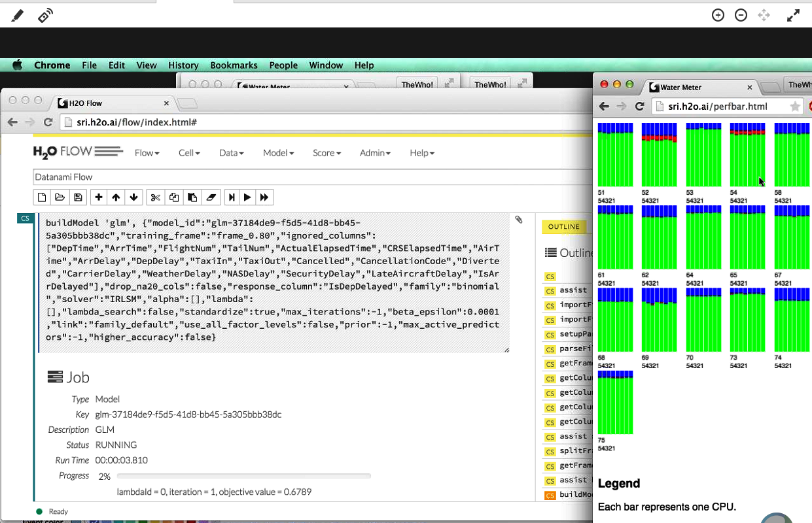This screenshot has width=812, height=523.
Task: Reload the H2O Flow page
Action: [x=48, y=122]
